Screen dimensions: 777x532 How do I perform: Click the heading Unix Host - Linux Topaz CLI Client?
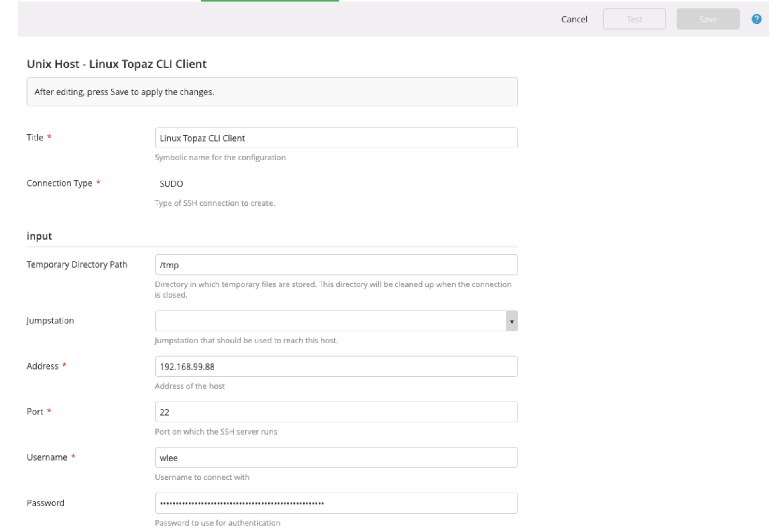(x=116, y=64)
